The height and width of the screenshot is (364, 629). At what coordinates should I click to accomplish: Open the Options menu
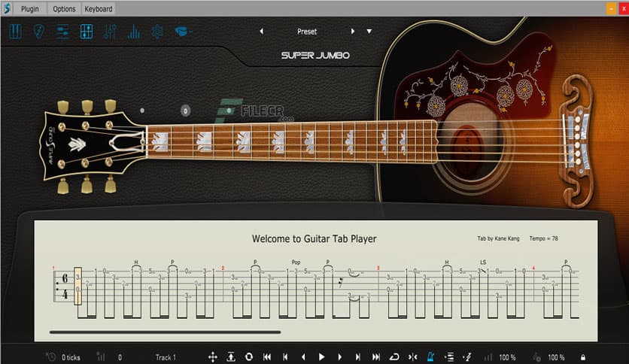(64, 9)
